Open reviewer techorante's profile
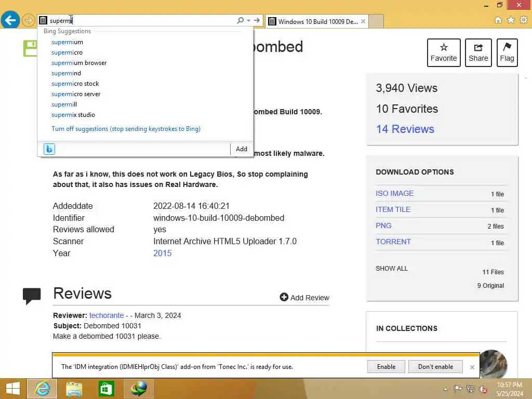 coord(107,315)
